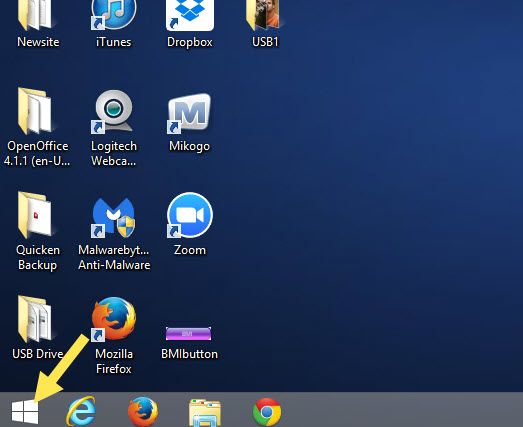Select the Mikogo desktop shortcut
Screen dimensions: 523x427
coord(189,113)
